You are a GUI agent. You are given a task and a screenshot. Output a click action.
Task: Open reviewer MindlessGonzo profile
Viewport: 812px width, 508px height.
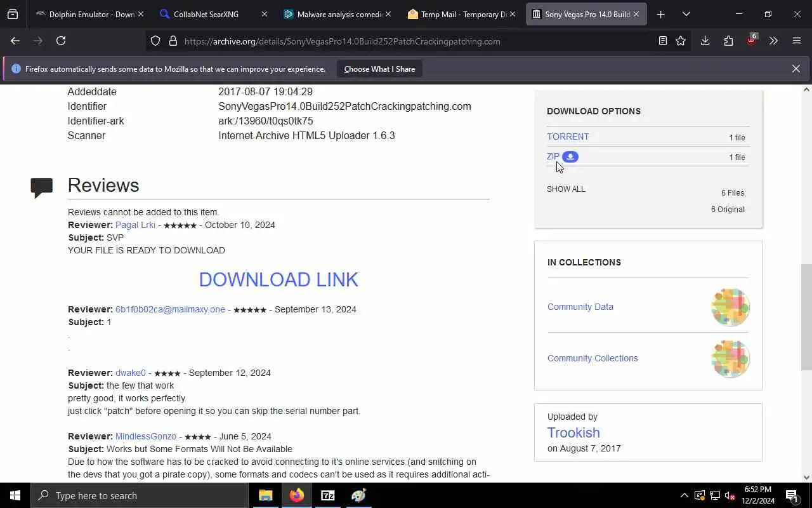pyautogui.click(x=146, y=436)
